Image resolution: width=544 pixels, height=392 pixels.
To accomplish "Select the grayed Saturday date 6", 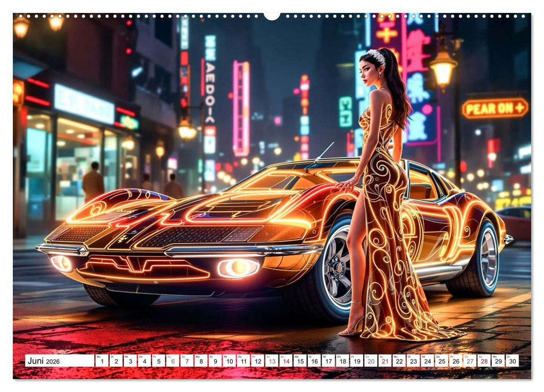I will pyautogui.click(x=173, y=361).
